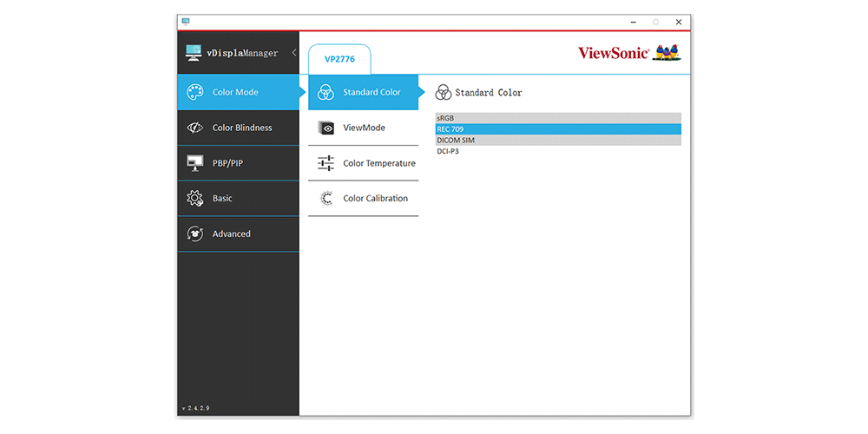The height and width of the screenshot is (434, 868).
Task: Select the Color Calibration submenu label
Action: coord(375,198)
